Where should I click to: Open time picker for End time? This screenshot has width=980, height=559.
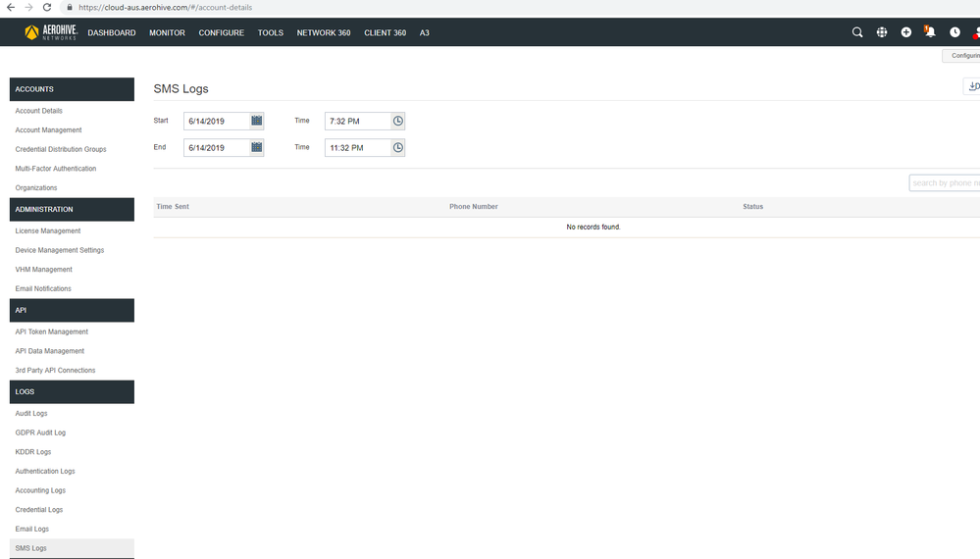pos(398,147)
